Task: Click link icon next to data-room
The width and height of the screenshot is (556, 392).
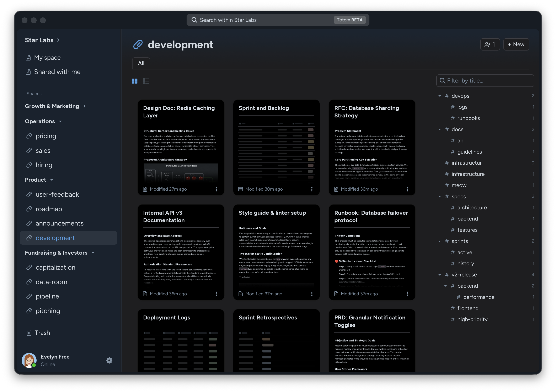Action: click(x=29, y=282)
